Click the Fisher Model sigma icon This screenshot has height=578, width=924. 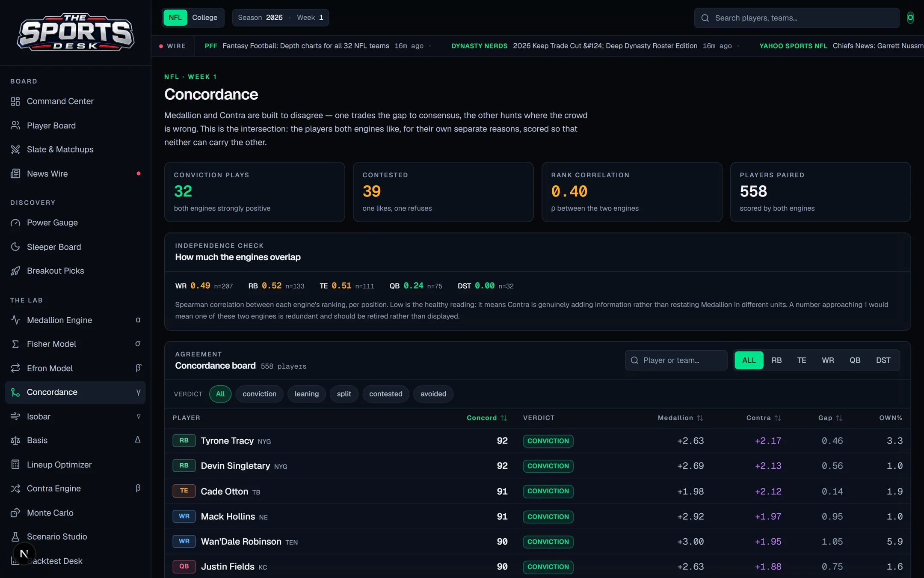point(15,344)
